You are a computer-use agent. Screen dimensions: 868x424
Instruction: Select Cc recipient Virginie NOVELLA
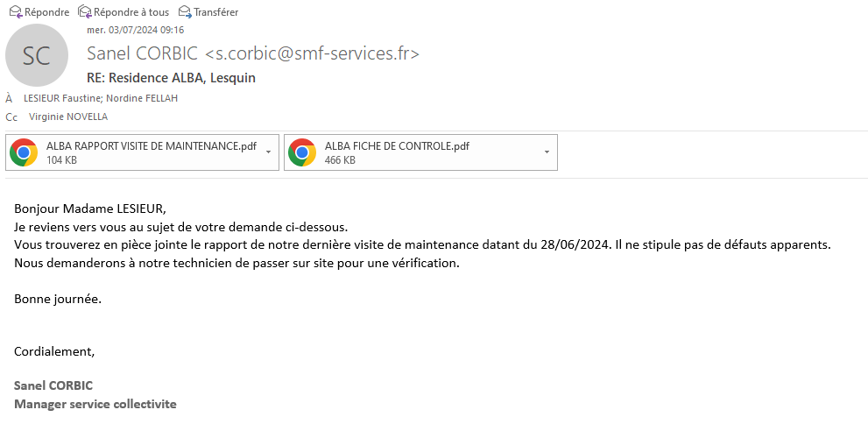tap(68, 117)
